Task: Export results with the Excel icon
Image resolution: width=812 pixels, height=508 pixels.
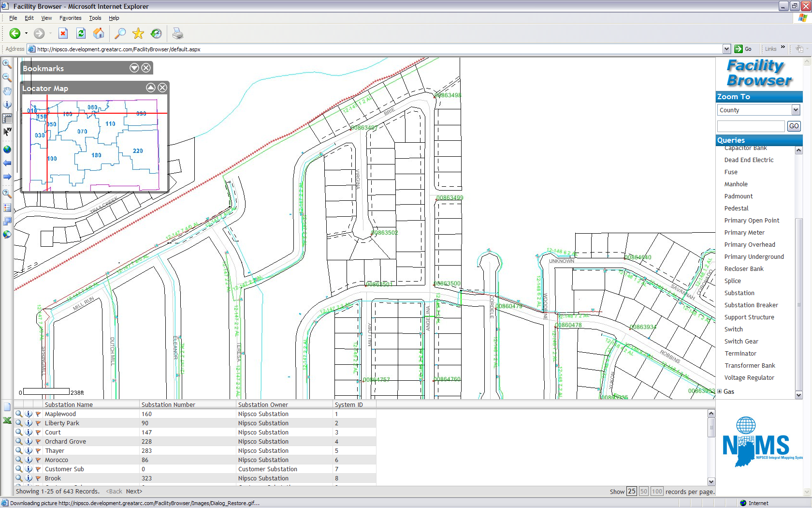Action: [x=7, y=420]
